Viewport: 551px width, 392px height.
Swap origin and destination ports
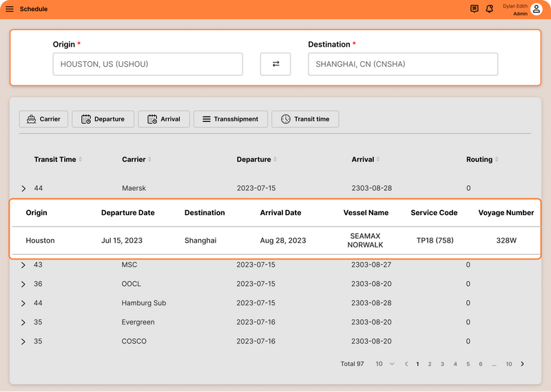pyautogui.click(x=275, y=64)
